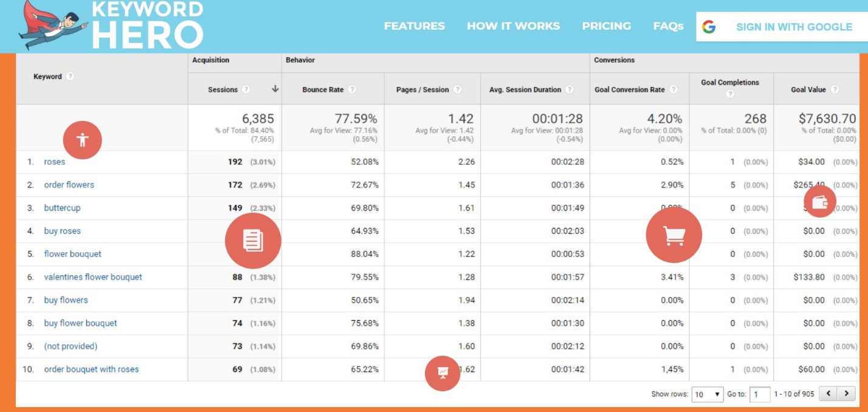Image resolution: width=868 pixels, height=412 pixels.
Task: Sort by Goal Completions column header
Action: (x=730, y=82)
